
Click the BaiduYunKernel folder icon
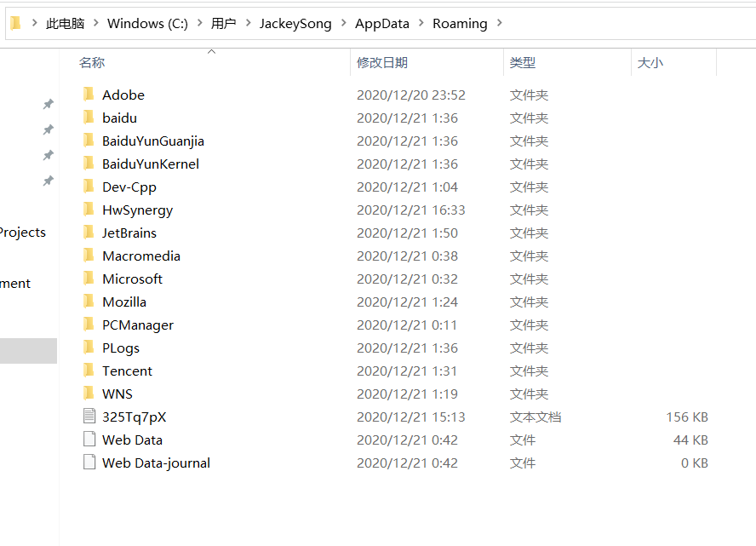89,164
